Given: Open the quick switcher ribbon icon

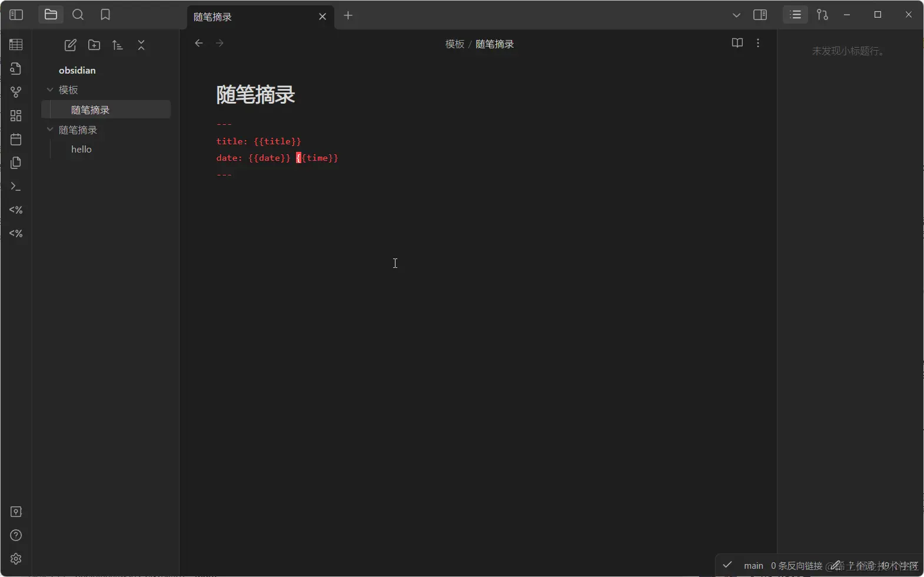Looking at the screenshot, I should [16, 68].
